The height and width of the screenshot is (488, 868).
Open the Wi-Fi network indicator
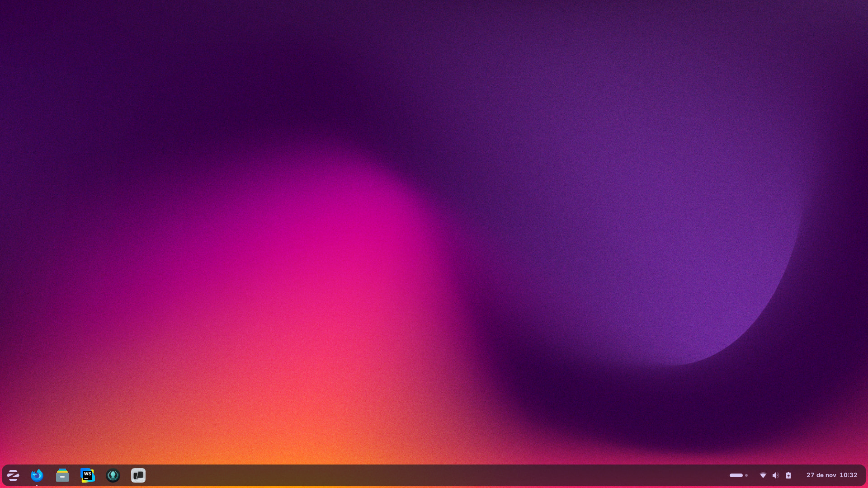(x=763, y=475)
